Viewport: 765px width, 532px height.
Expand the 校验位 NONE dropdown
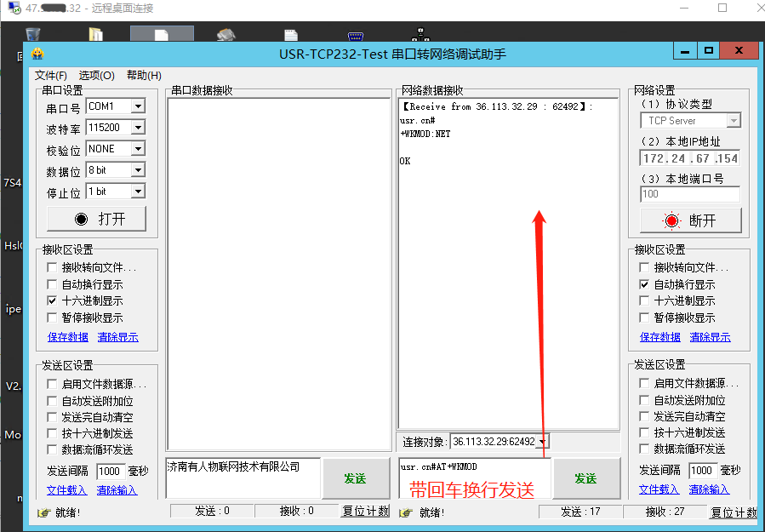(x=138, y=148)
